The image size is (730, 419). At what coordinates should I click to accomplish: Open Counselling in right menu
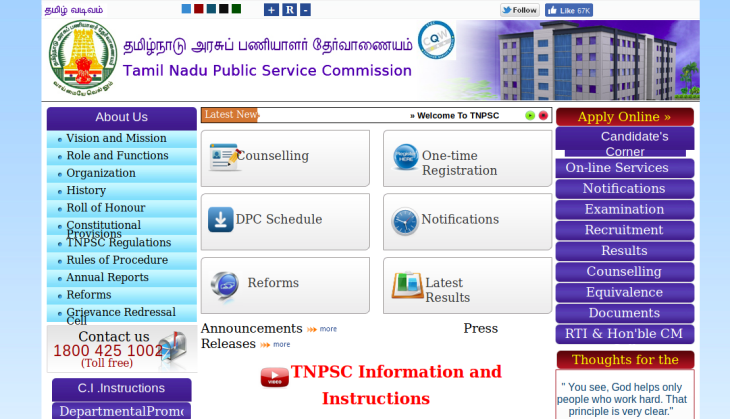coord(625,272)
